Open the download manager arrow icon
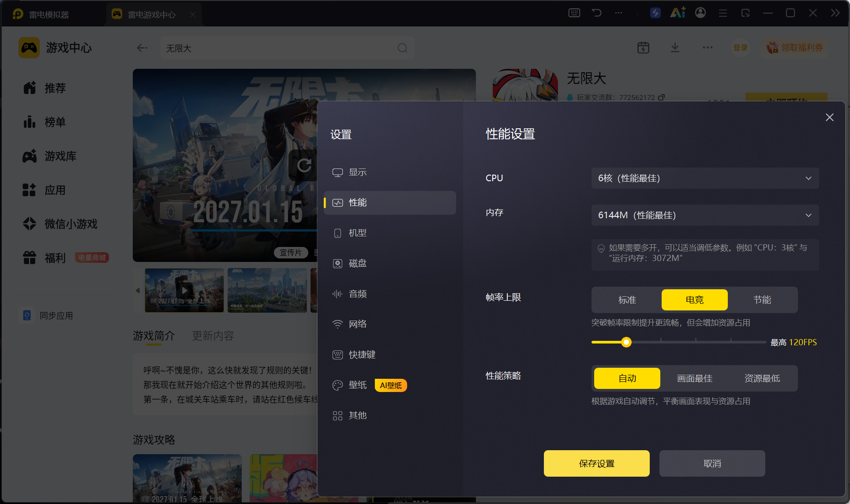850x504 pixels. [x=675, y=48]
